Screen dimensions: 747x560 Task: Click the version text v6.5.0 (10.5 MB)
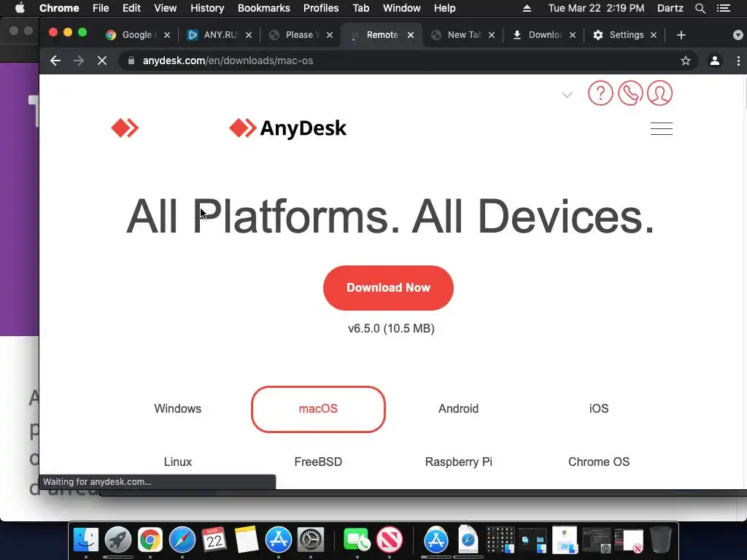(x=391, y=329)
